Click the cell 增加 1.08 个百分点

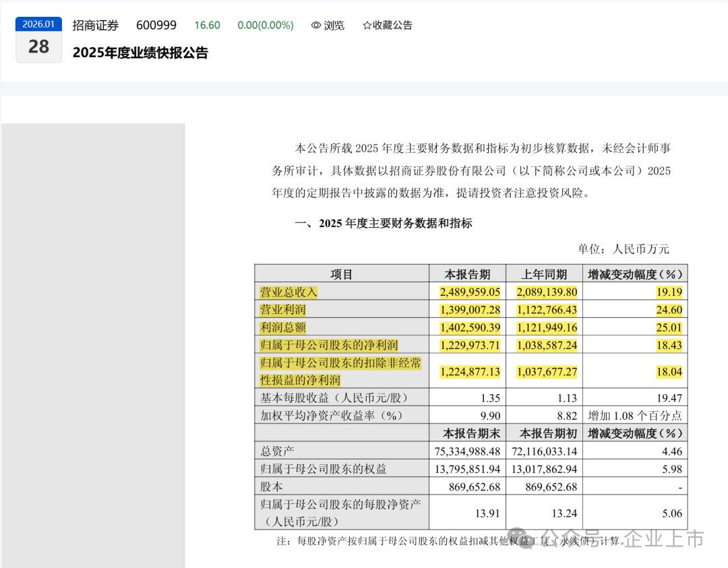click(635, 415)
